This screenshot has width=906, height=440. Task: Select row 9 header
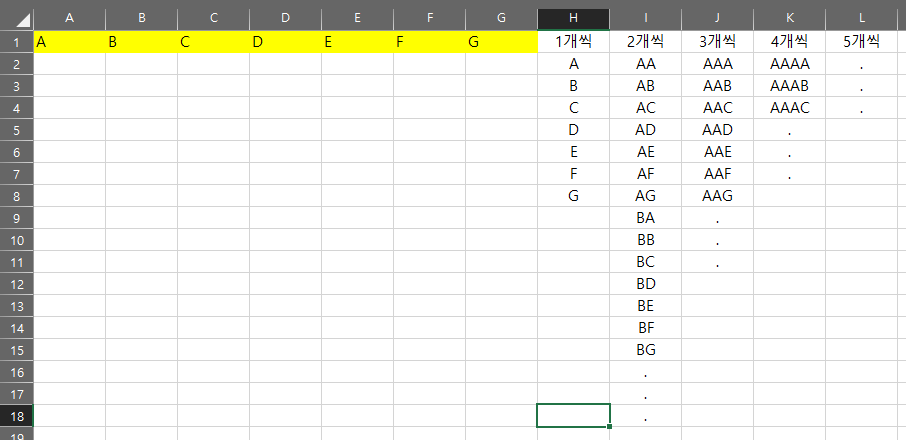(17, 218)
